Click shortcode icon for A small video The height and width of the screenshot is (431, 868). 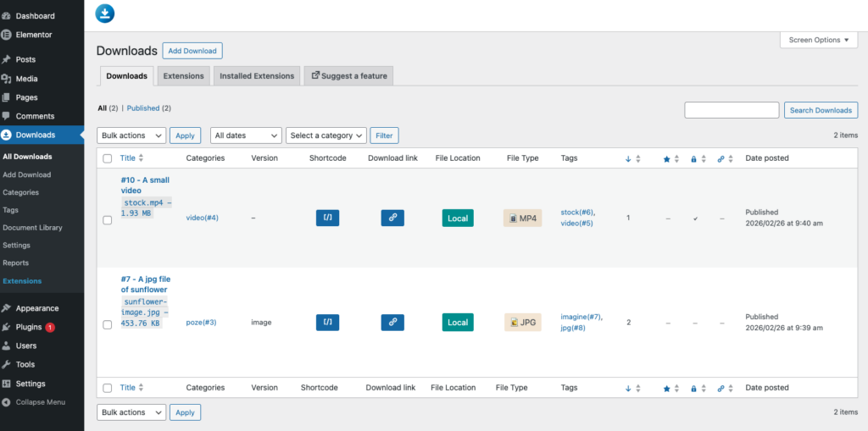(327, 218)
